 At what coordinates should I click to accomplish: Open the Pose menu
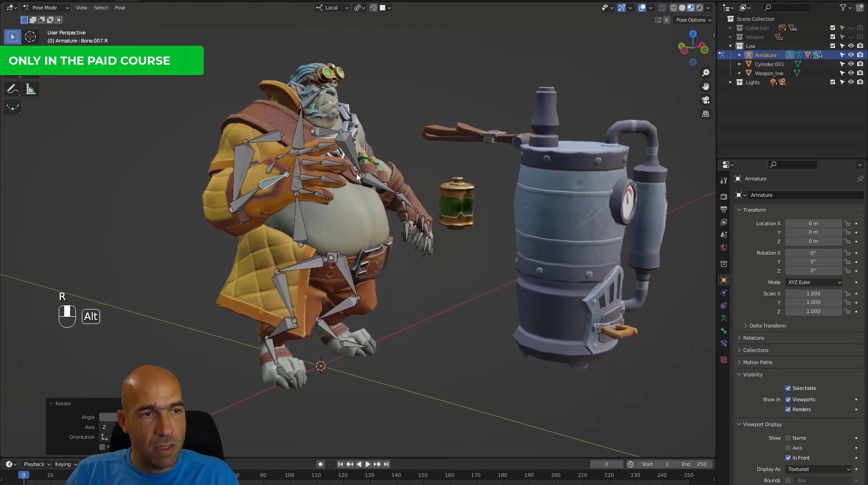[120, 8]
